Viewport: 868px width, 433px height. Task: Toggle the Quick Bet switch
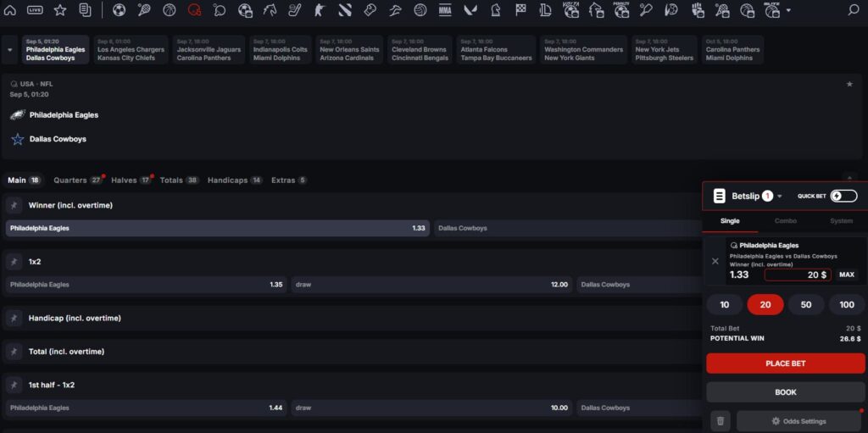843,196
